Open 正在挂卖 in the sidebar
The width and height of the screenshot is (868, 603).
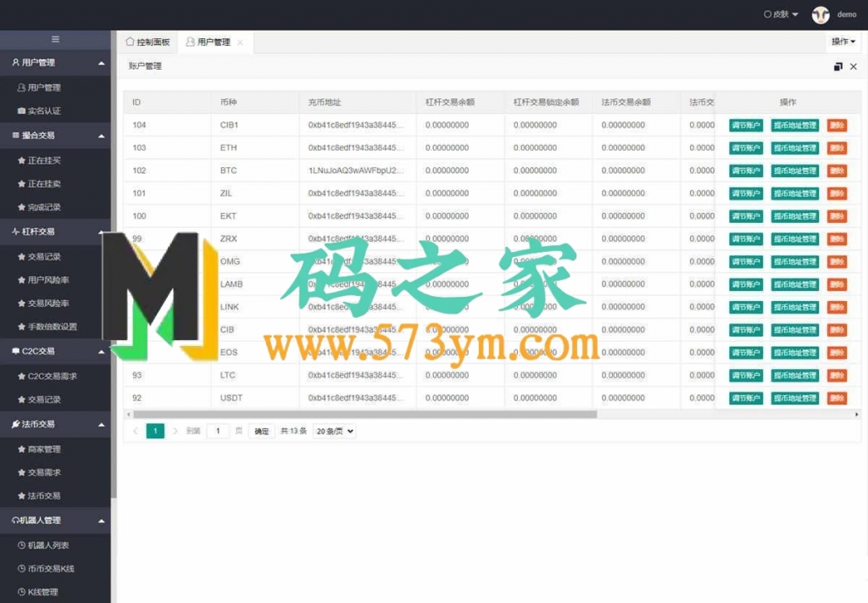click(x=39, y=184)
